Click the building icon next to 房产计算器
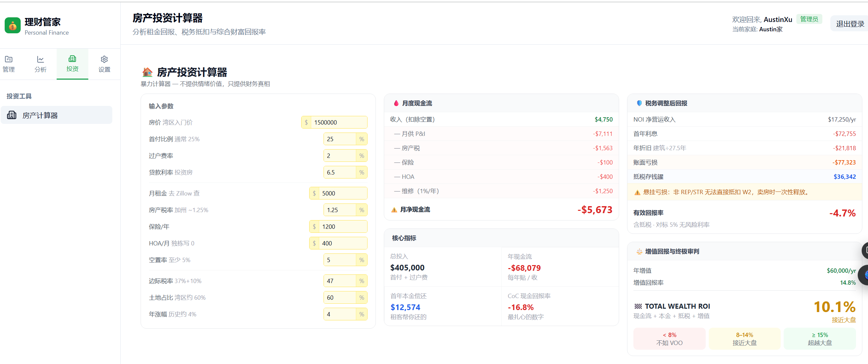 click(x=12, y=115)
